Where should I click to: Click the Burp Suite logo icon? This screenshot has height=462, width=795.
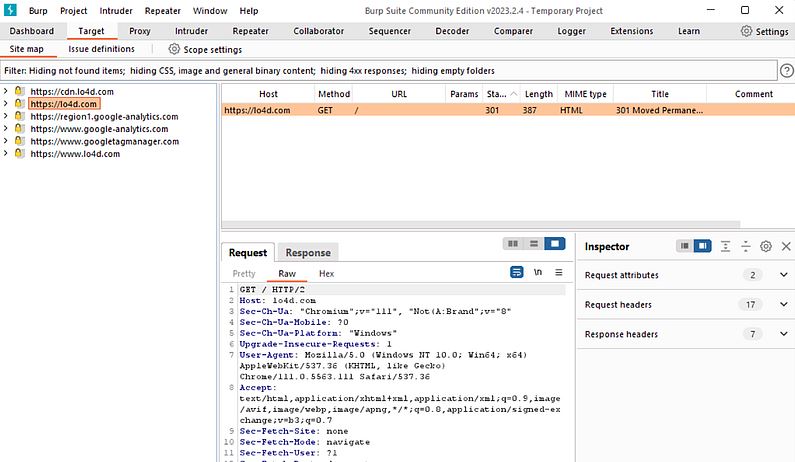coord(10,10)
